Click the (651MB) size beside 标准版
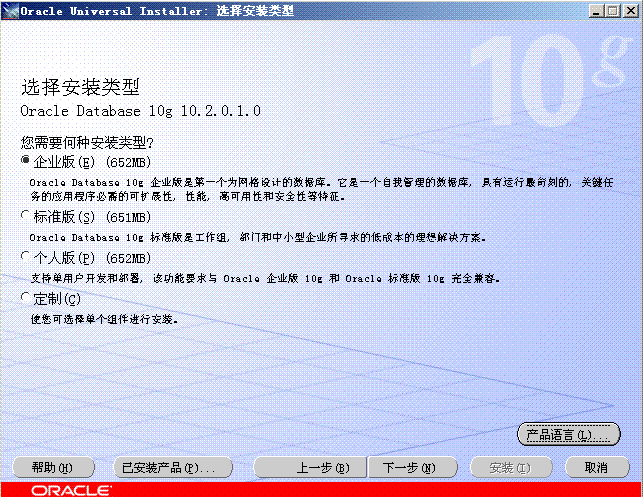The image size is (643, 497). pos(128,217)
